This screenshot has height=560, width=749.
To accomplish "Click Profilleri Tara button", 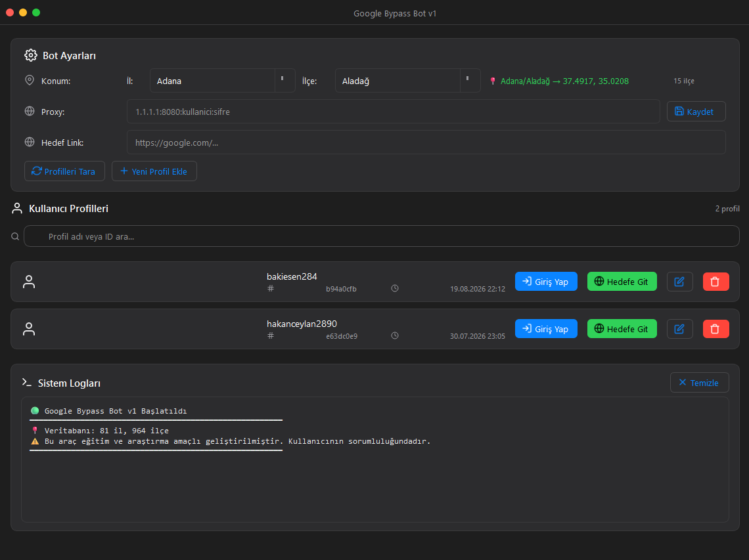I will pyautogui.click(x=64, y=171).
